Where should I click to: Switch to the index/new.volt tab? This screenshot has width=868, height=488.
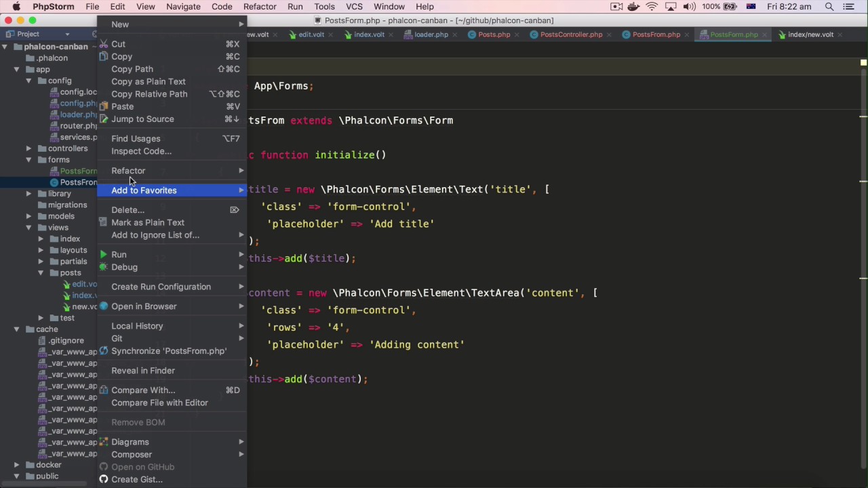(810, 35)
